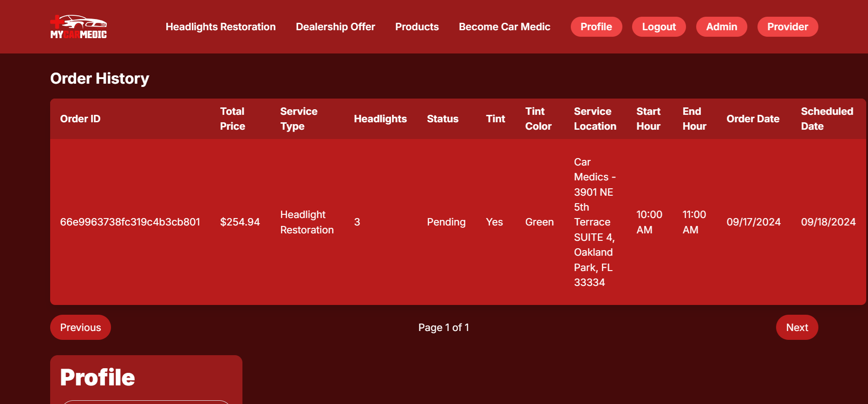Click the MyCarMedic logo
The height and width of the screenshot is (404, 868).
click(x=78, y=27)
